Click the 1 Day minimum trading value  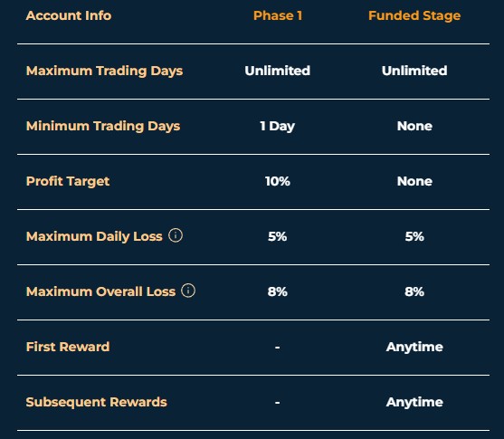pos(278,126)
